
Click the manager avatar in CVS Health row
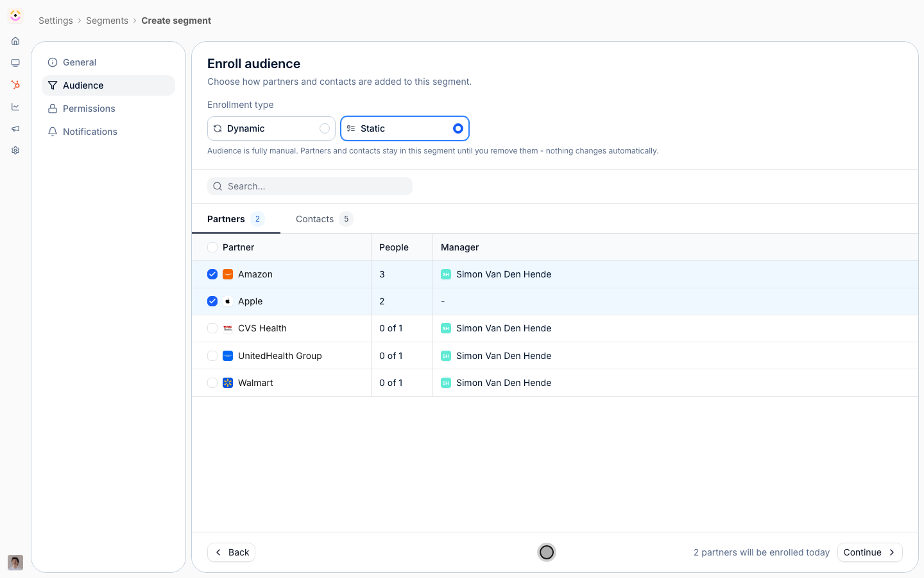tap(446, 328)
